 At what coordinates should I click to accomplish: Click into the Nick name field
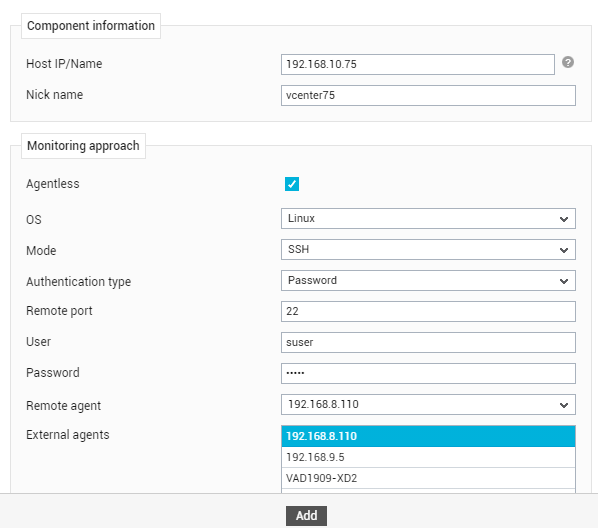tap(428, 95)
